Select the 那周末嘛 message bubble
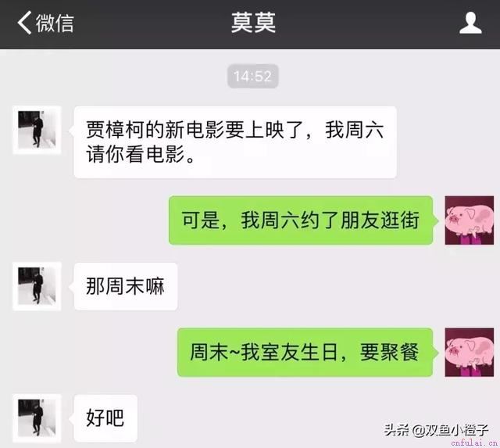Viewport: 500px width, 448px height. click(126, 286)
